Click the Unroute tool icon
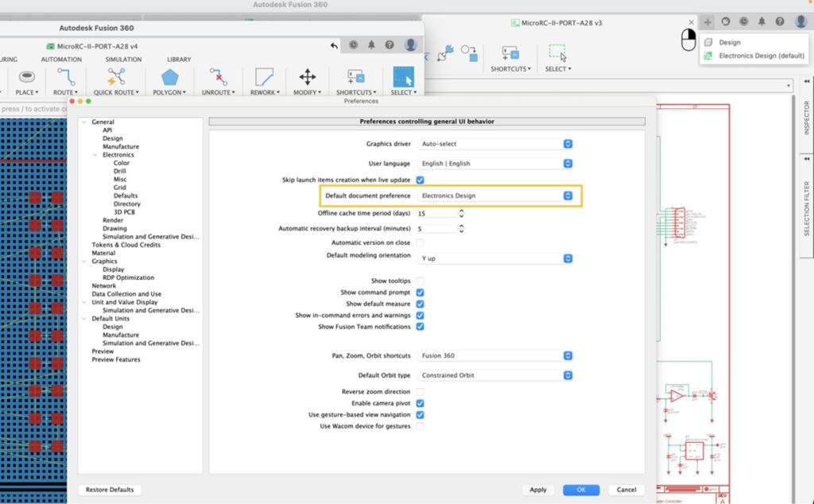The image size is (814, 504). click(x=218, y=77)
